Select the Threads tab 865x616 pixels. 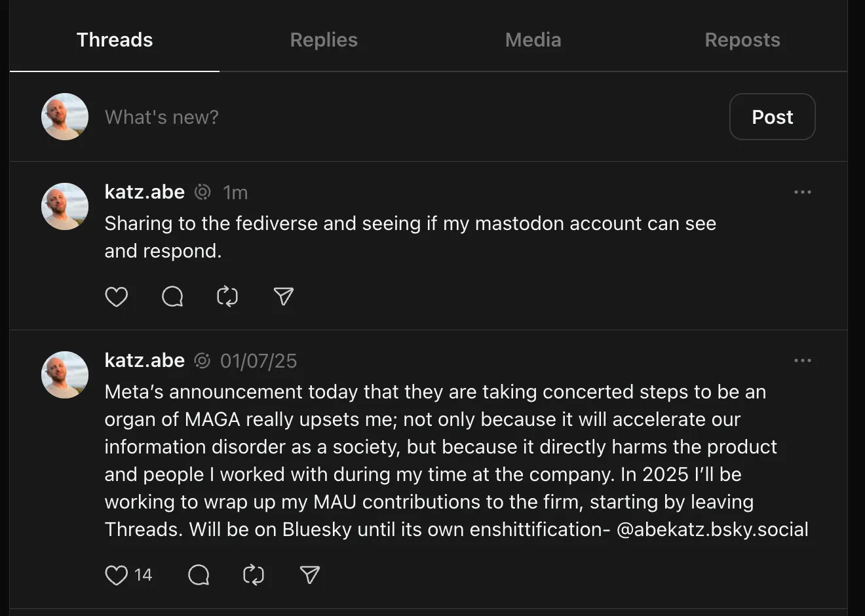click(115, 40)
